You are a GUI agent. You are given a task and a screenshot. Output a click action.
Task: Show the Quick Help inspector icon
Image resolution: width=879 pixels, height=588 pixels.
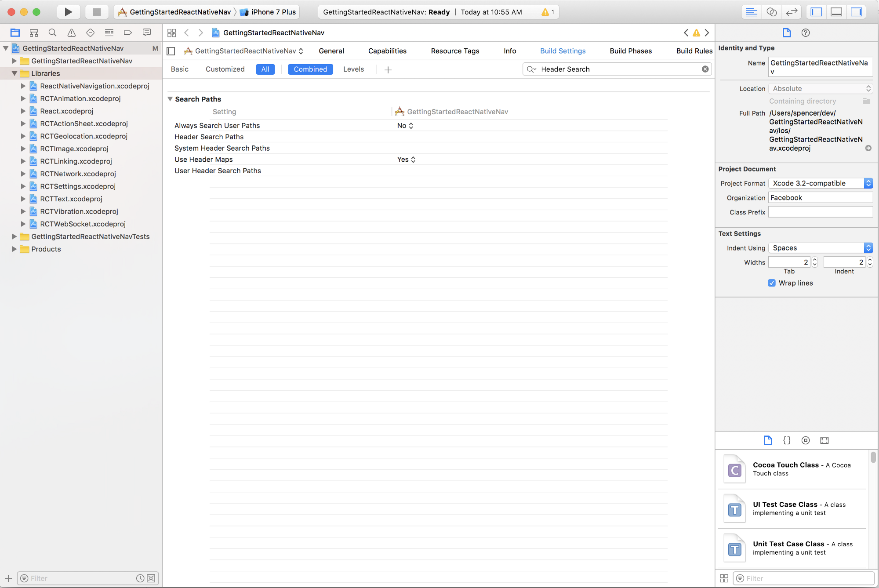tap(805, 33)
